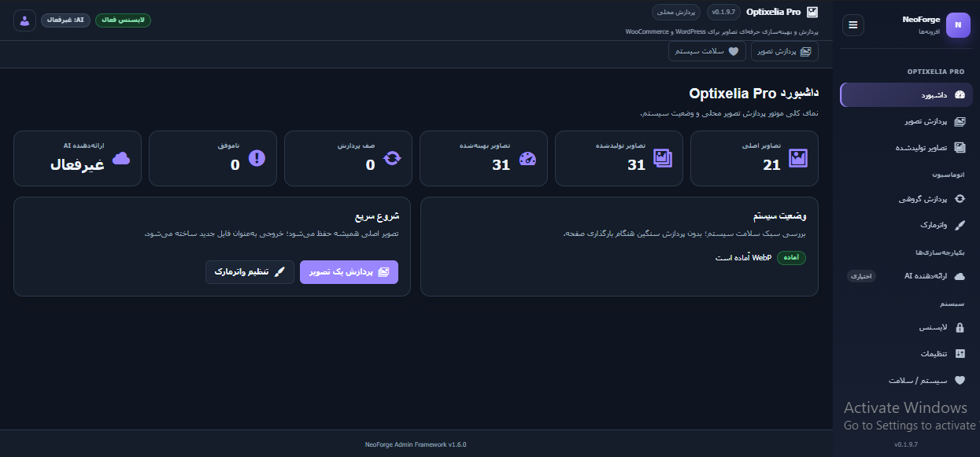Viewport: 980px width, 457px height.
Task: Click the optimized images palette icon
Action: pyautogui.click(x=527, y=159)
